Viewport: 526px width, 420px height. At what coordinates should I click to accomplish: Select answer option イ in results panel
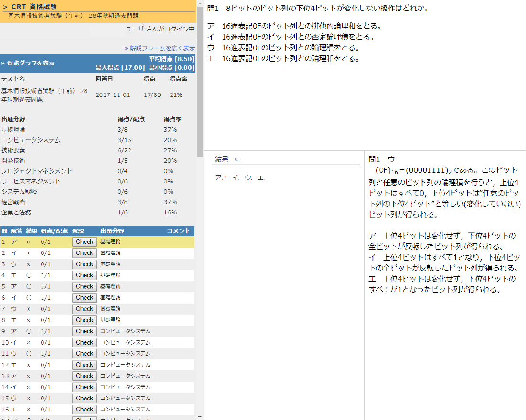point(235,178)
